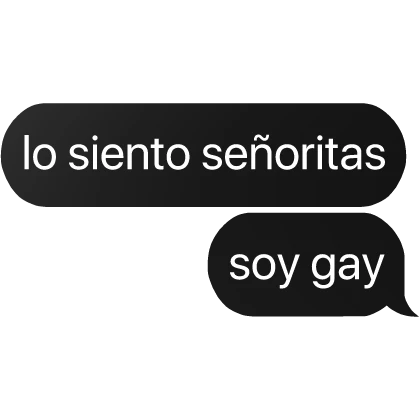This screenshot has width=420, height=420.
Task: Click the 'lo siento señoritas' message bubble
Action: (x=203, y=155)
